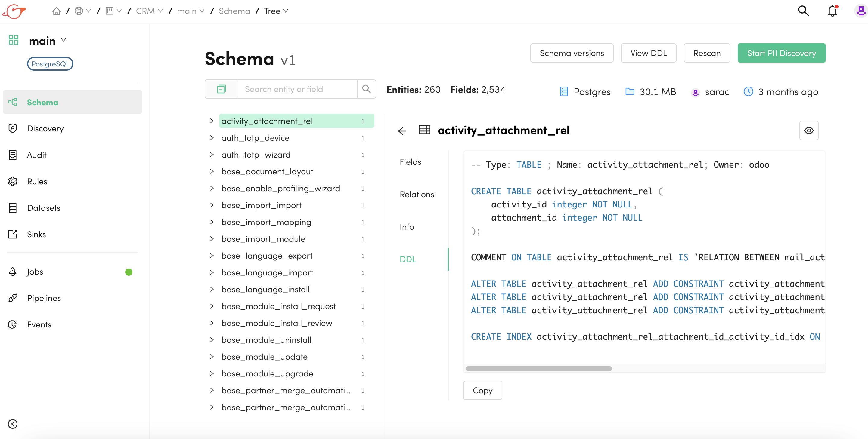Open the notifications bell
The image size is (868, 439).
(832, 11)
